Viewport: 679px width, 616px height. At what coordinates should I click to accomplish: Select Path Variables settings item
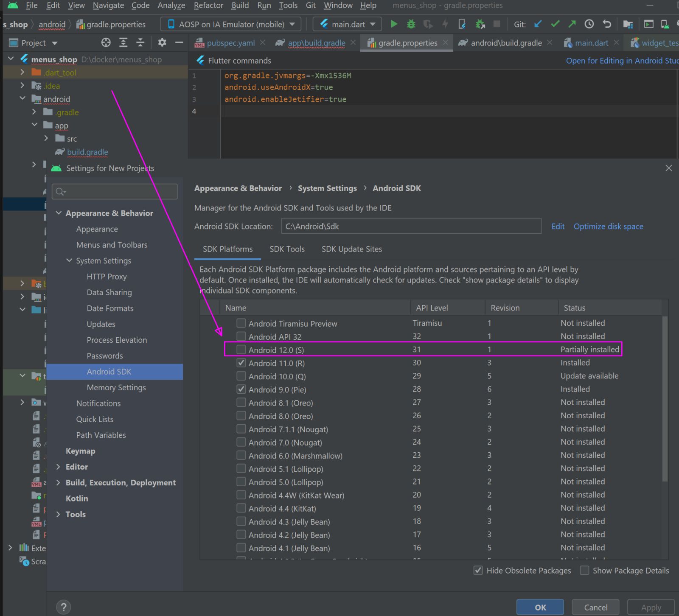(x=101, y=435)
